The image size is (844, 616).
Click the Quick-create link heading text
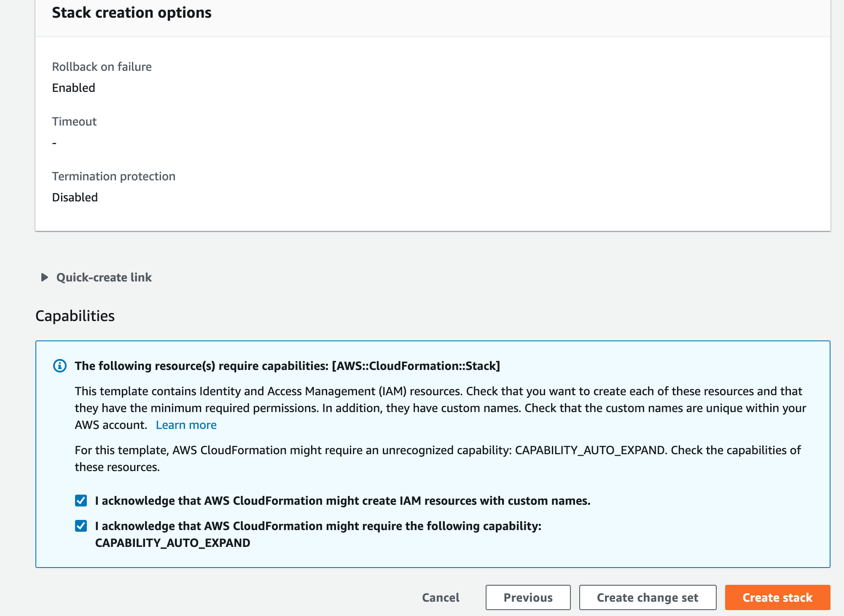[x=104, y=277]
